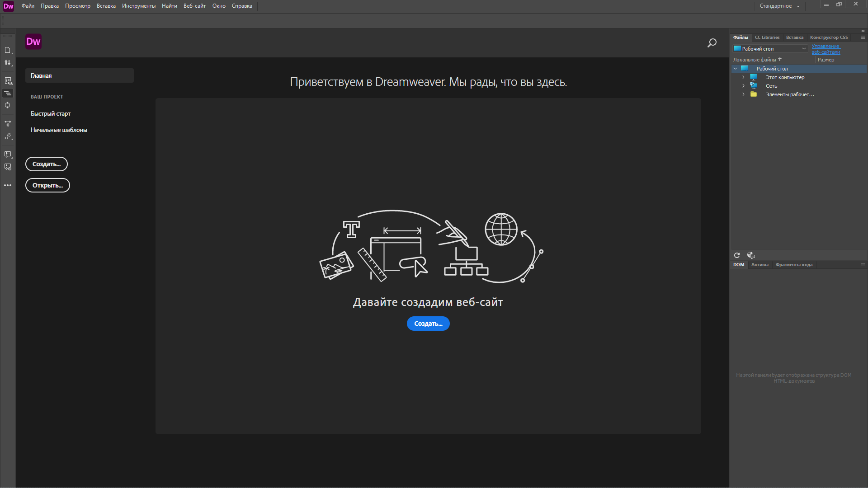Open Начальные шаблоны section
868x488 pixels.
(x=59, y=130)
